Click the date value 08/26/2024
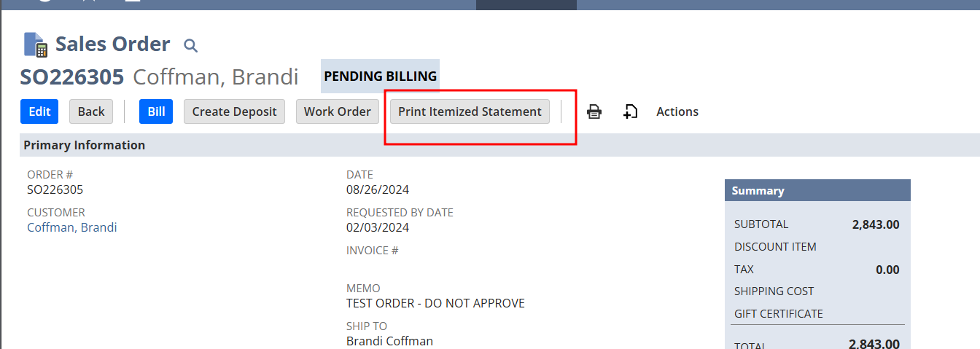The height and width of the screenshot is (349, 980). (378, 189)
